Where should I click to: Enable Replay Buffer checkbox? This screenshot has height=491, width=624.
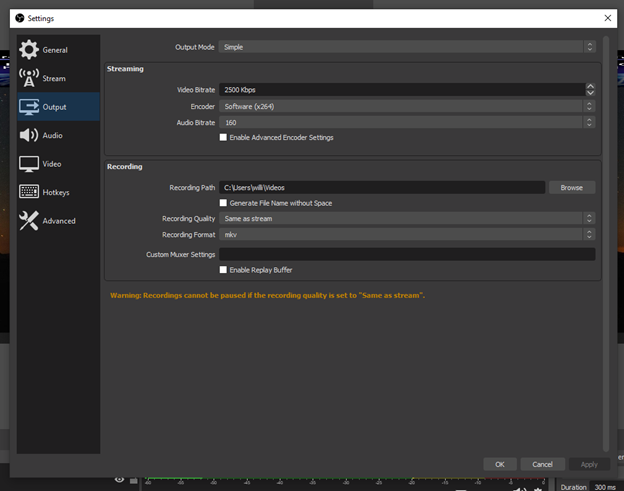[x=223, y=270]
